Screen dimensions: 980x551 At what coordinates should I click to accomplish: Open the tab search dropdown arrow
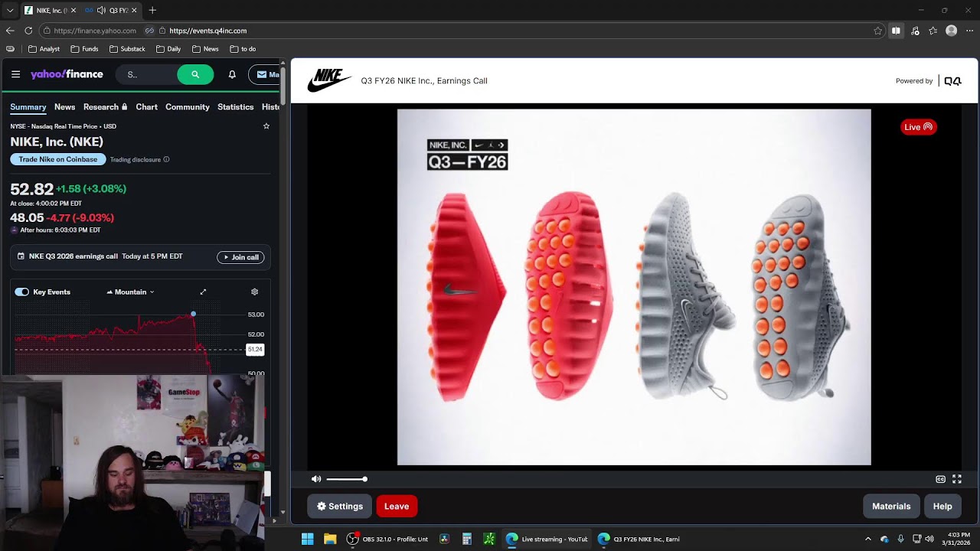click(x=10, y=10)
